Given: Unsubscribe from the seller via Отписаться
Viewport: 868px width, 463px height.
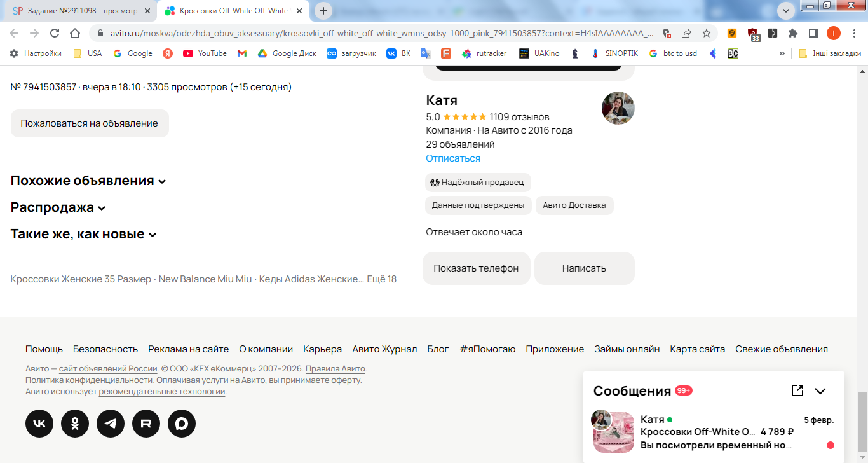Looking at the screenshot, I should 453,158.
